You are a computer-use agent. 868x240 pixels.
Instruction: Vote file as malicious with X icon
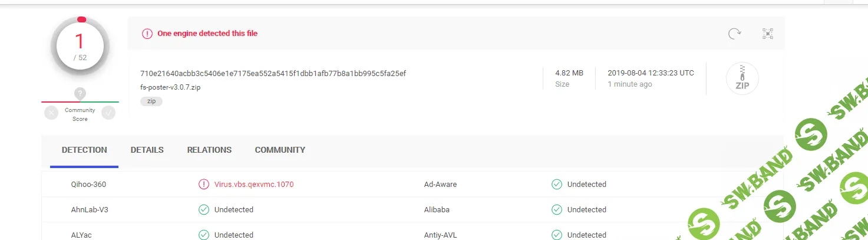point(52,113)
